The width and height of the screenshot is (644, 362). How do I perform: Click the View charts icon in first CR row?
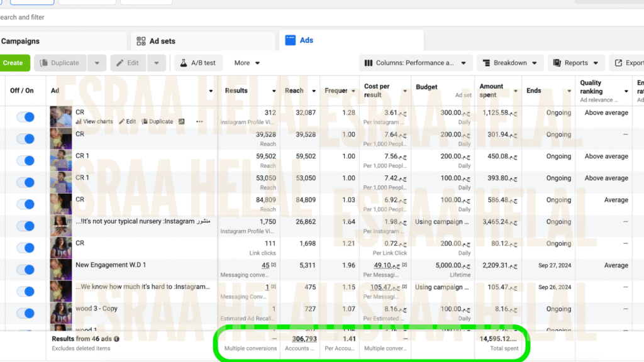tap(79, 122)
